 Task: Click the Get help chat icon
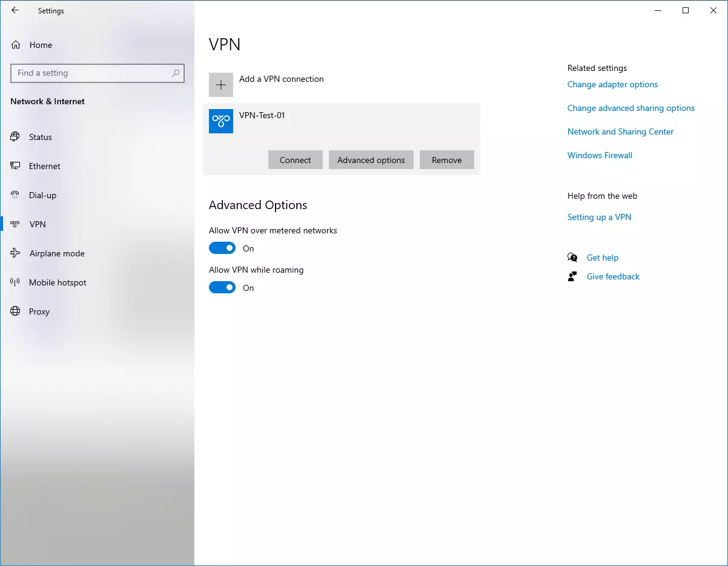572,258
